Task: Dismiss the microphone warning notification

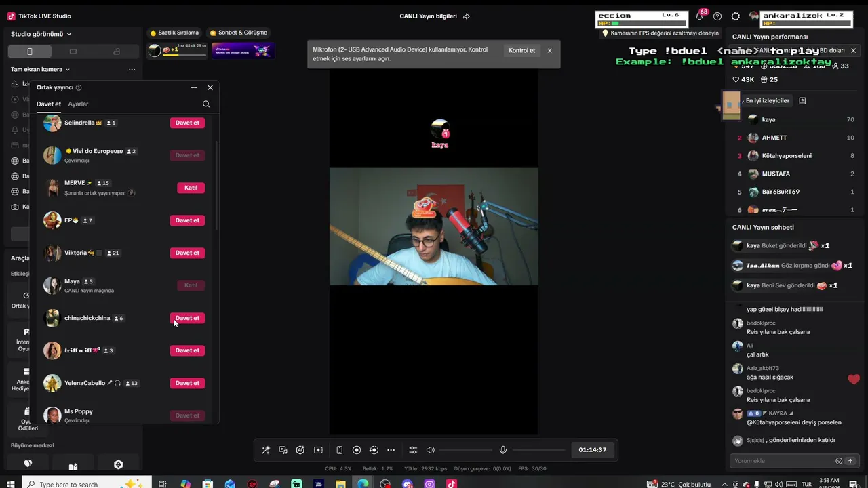Action: 550,50
